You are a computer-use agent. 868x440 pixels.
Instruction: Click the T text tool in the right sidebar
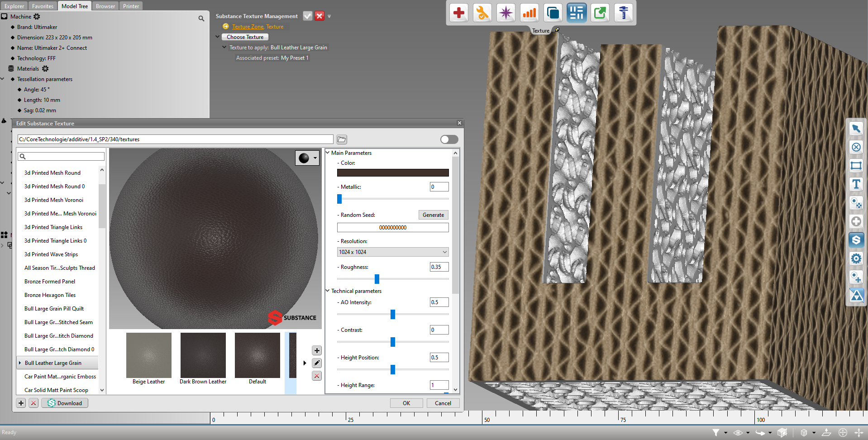click(856, 184)
